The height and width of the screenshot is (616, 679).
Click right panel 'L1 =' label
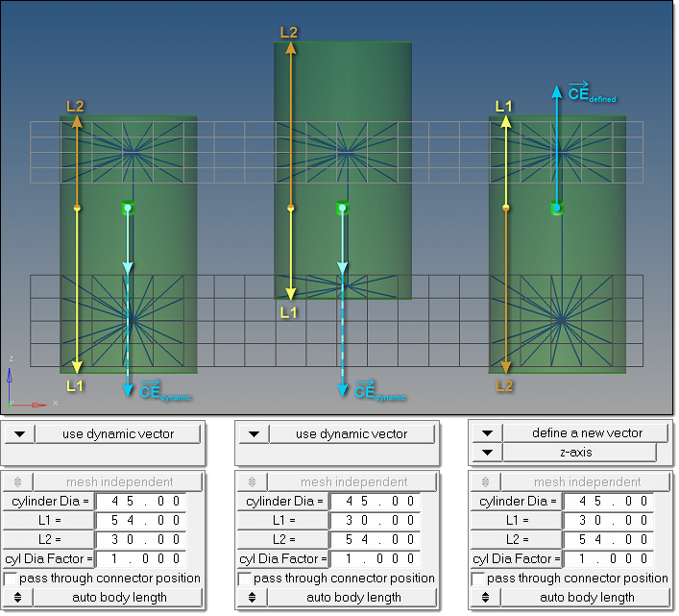(517, 521)
